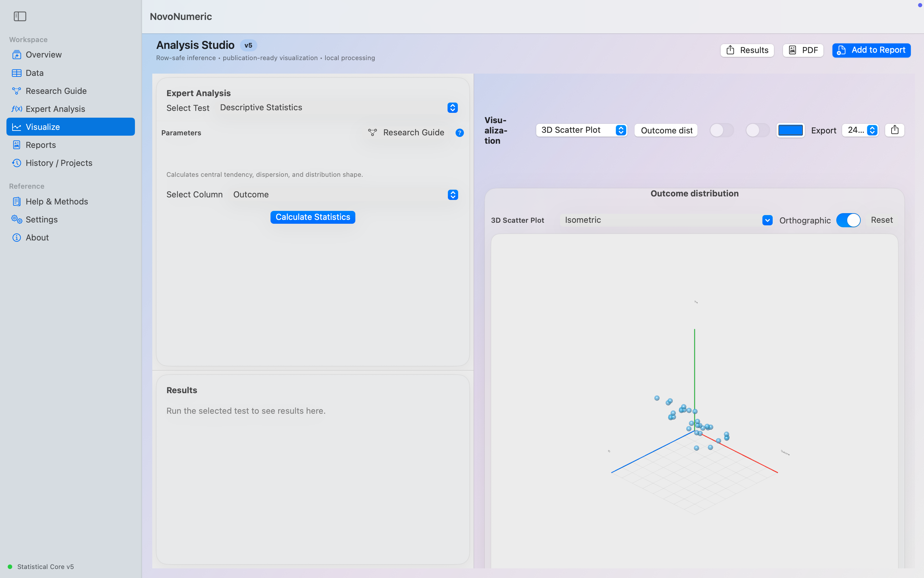
Task: Go to the Data section
Action: [x=71, y=73]
